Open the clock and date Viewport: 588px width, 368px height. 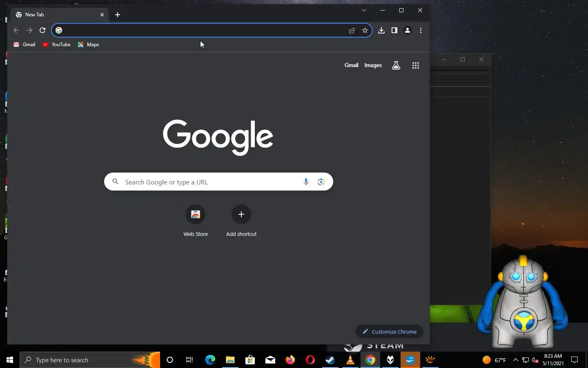click(x=553, y=360)
